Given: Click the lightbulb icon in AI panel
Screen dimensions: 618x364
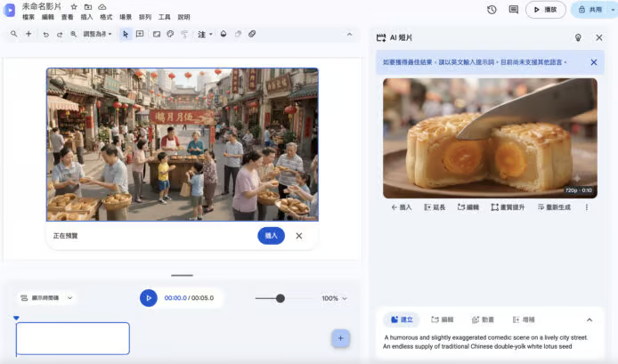Looking at the screenshot, I should coord(578,37).
